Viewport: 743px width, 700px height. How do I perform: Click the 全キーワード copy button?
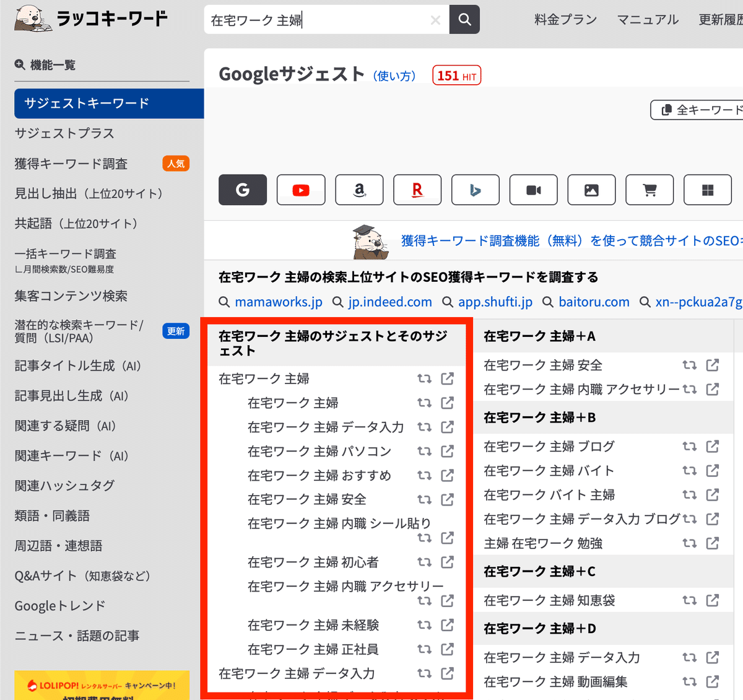697,110
